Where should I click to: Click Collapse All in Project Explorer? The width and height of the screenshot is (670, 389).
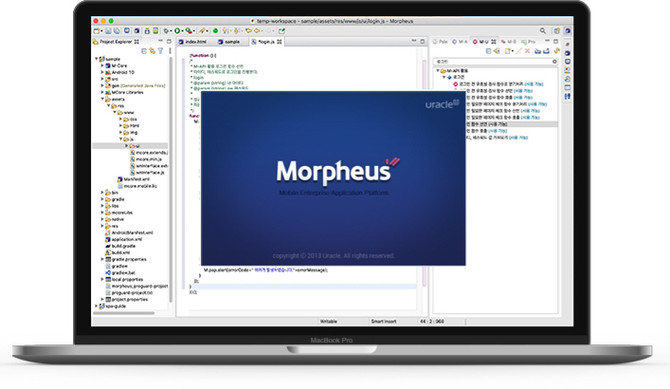pos(144,51)
